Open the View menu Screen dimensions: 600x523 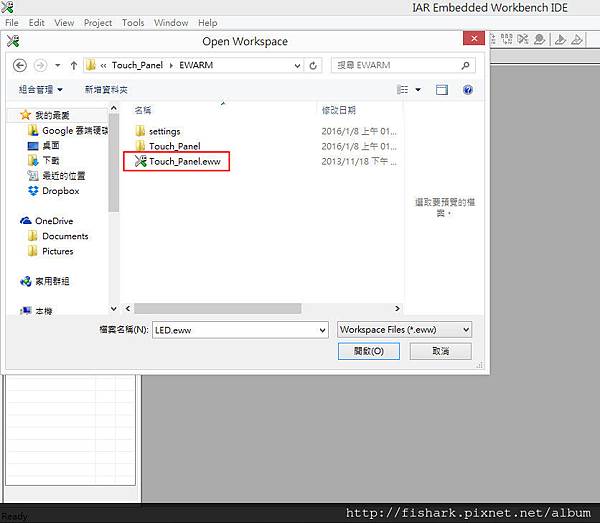(x=64, y=23)
